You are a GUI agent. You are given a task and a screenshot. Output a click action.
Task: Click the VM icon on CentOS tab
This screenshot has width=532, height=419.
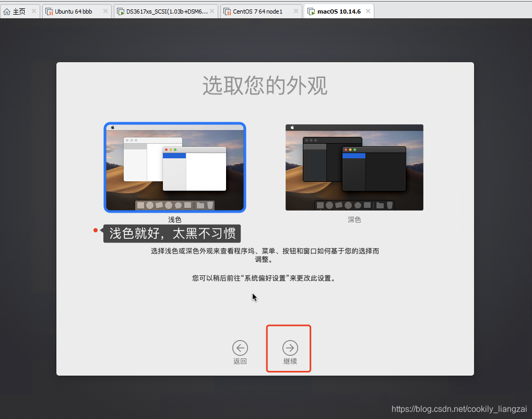[227, 11]
